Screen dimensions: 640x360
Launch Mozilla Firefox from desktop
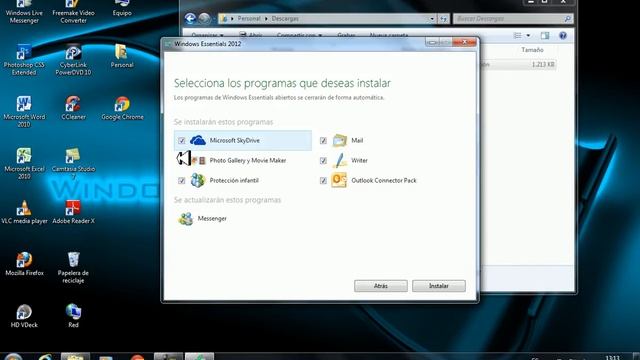pos(24,264)
